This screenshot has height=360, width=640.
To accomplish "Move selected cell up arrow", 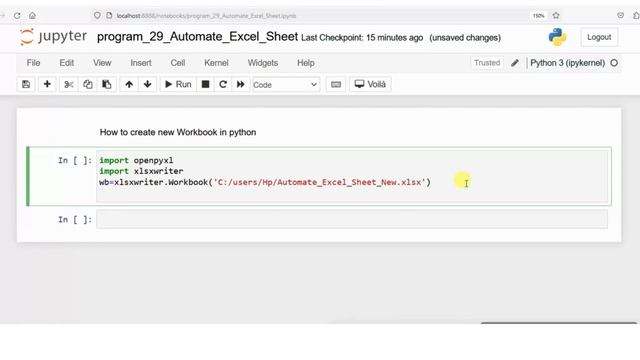I will [129, 84].
